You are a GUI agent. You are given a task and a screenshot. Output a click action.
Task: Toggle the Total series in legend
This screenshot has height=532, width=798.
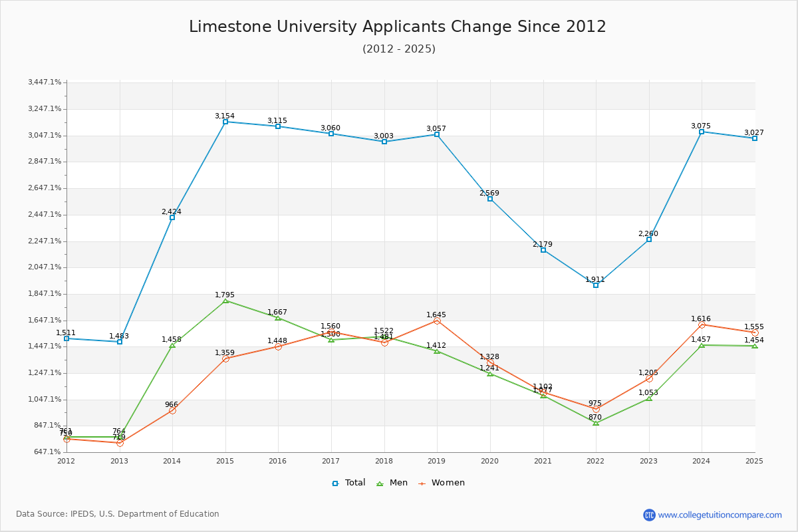[348, 483]
